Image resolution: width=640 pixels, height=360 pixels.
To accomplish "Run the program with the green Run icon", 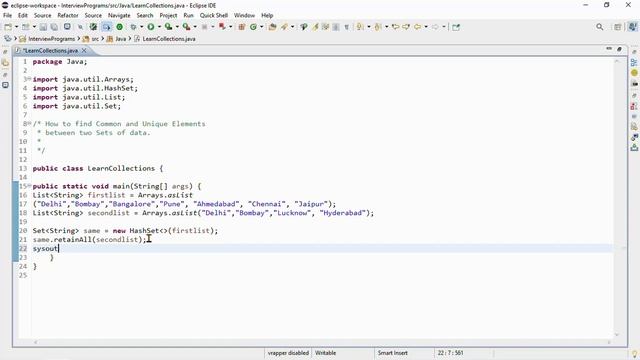I will (x=151, y=27).
